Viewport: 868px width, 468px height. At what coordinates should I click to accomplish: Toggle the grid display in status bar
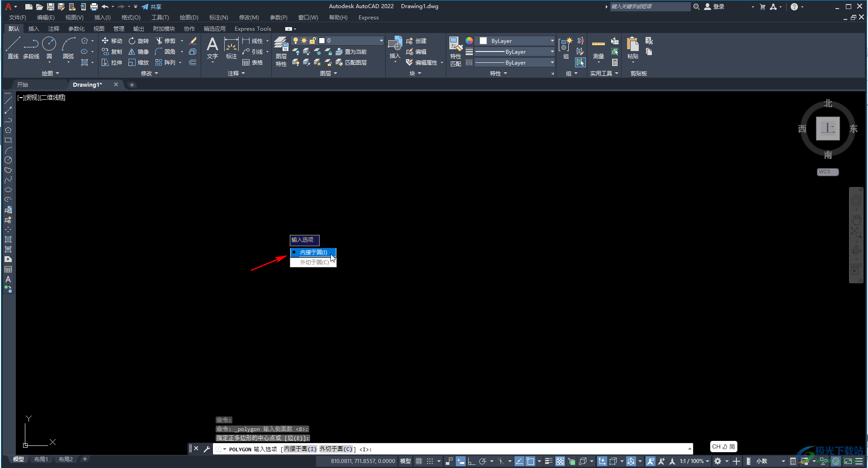pyautogui.click(x=419, y=461)
